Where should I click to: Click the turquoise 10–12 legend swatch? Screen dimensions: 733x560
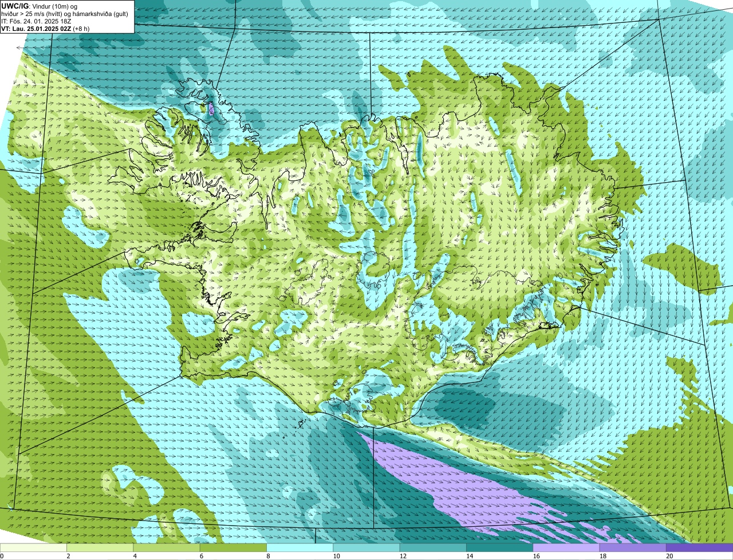click(x=367, y=547)
